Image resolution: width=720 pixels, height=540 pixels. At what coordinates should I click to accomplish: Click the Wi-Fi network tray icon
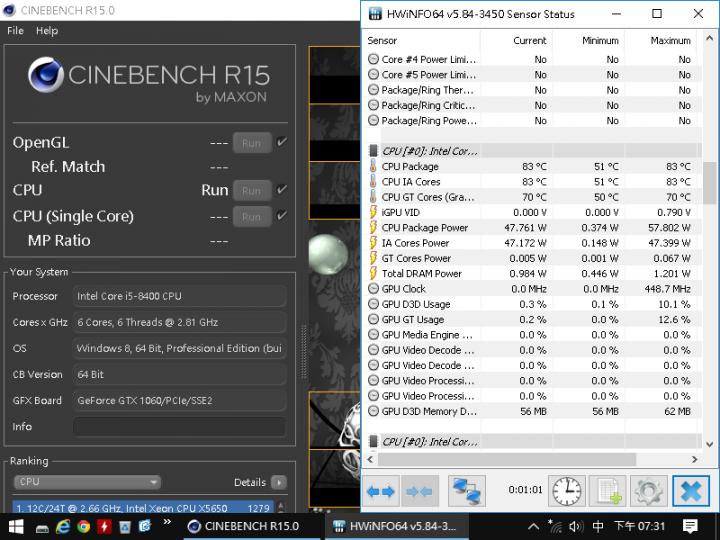click(x=555, y=526)
